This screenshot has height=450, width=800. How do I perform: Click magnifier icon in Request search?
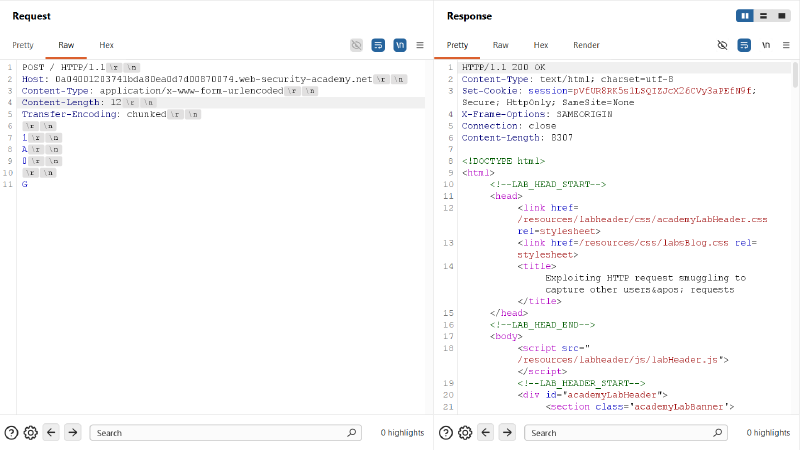pos(352,433)
